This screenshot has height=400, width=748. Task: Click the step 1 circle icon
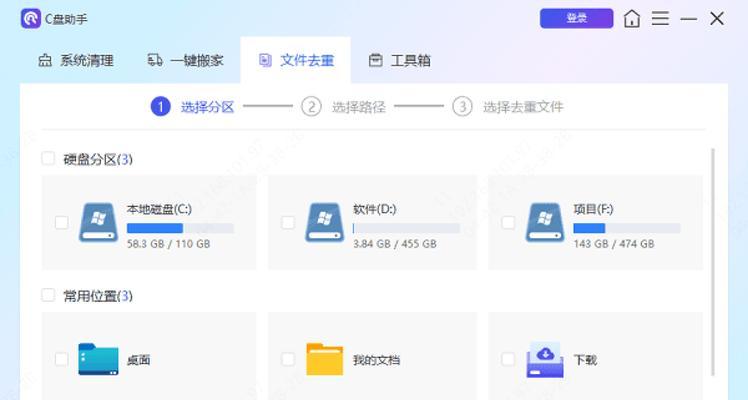click(160, 107)
